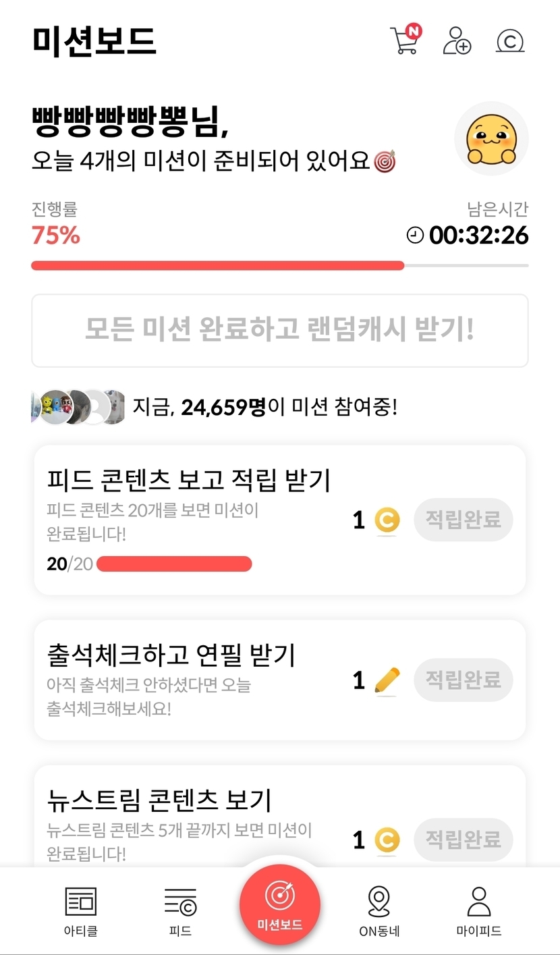The image size is (560, 955).
Task: Tap the red 미션보드 center button
Action: [279, 904]
